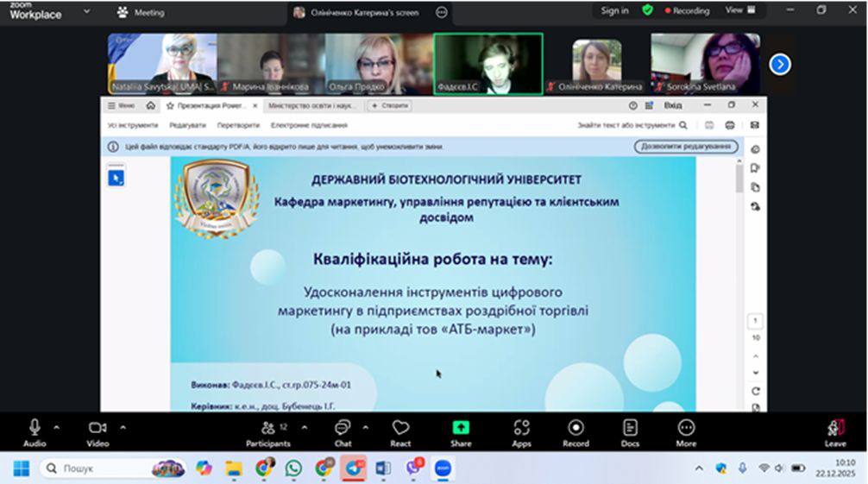868x484 pixels.
Task: Open the Редагувати menu in PDF viewer
Action: point(187,125)
